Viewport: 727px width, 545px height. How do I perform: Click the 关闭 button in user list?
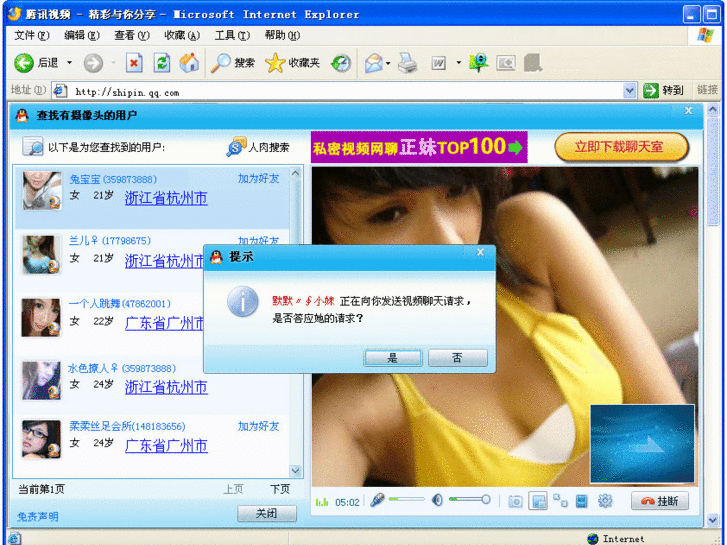tap(267, 513)
